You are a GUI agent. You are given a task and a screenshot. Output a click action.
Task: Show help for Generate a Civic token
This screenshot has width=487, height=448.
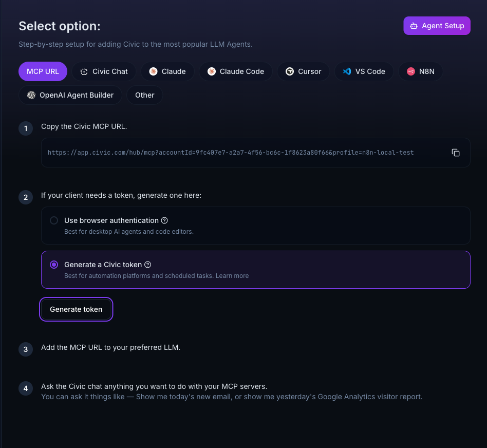coord(148,265)
